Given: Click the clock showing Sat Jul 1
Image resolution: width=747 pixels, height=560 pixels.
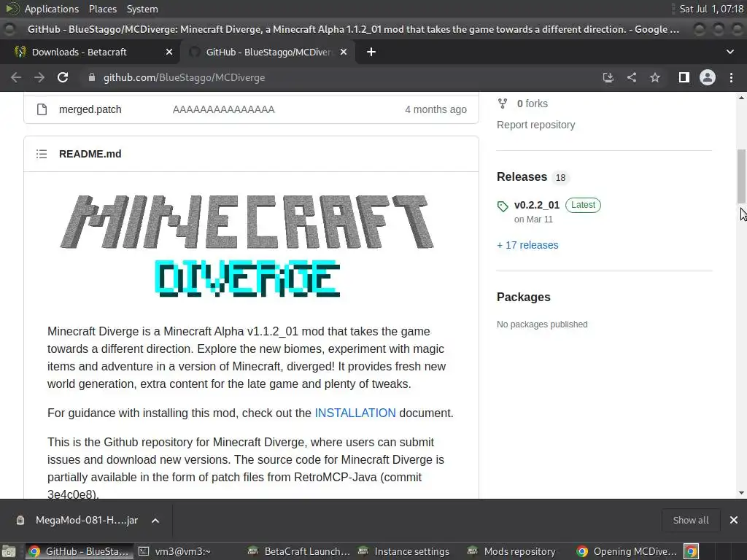Looking at the screenshot, I should coord(711,9).
